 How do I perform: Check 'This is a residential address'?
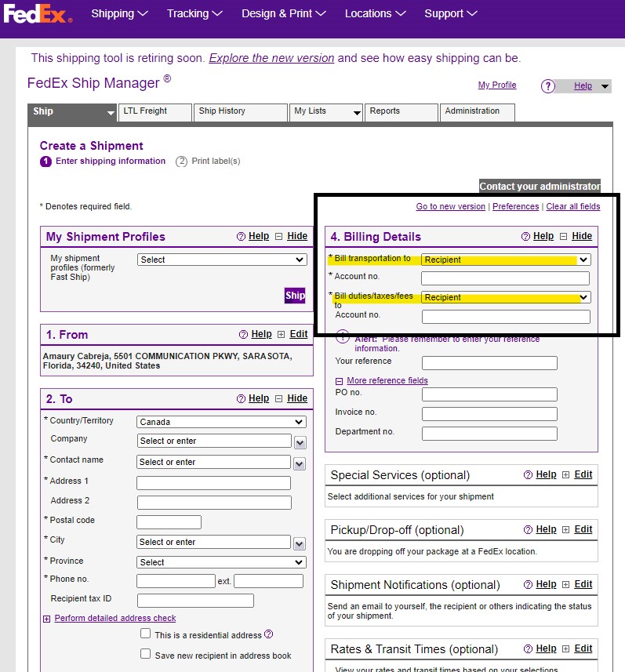click(145, 634)
